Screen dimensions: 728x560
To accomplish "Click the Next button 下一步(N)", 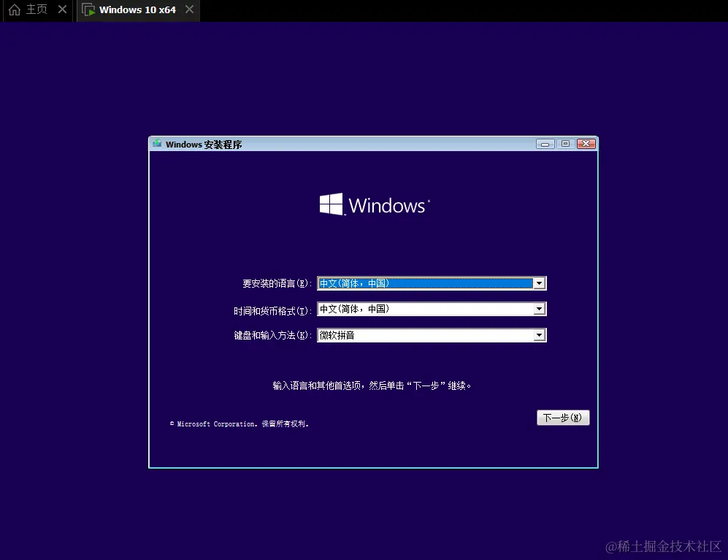I will point(563,418).
